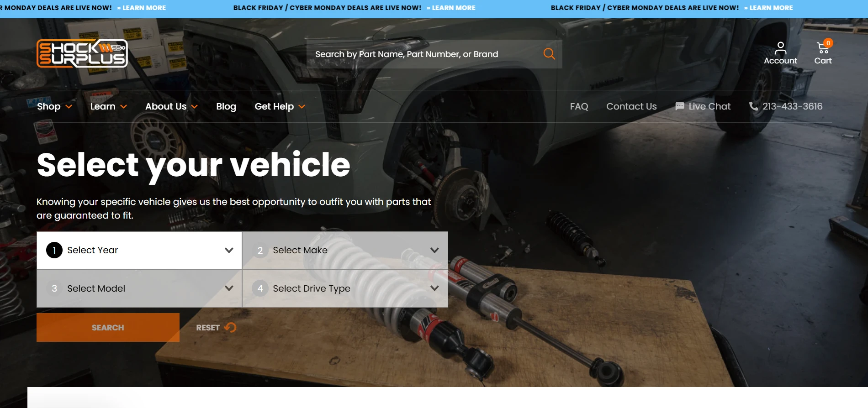The image size is (868, 408).
Task: Open the Select Make dropdown
Action: [345, 250]
